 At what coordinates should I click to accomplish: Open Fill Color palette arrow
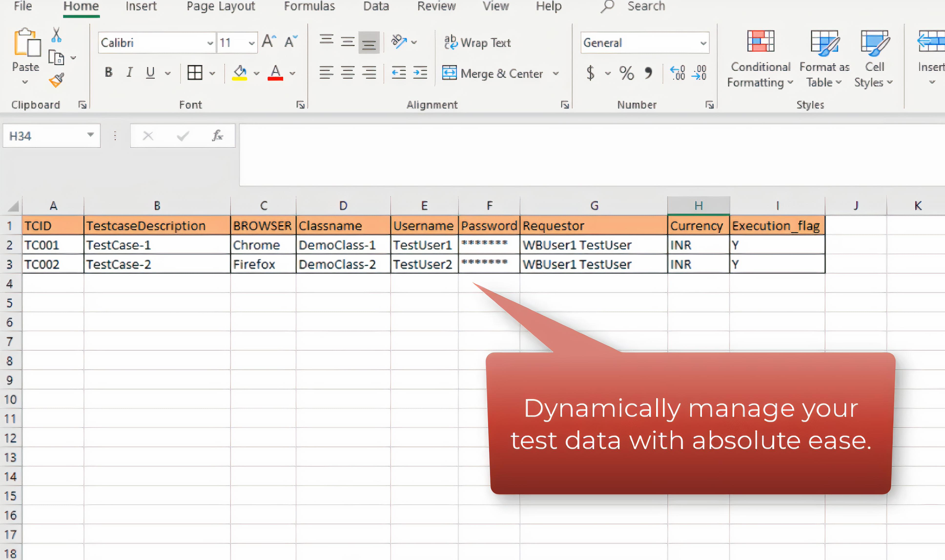click(x=256, y=73)
